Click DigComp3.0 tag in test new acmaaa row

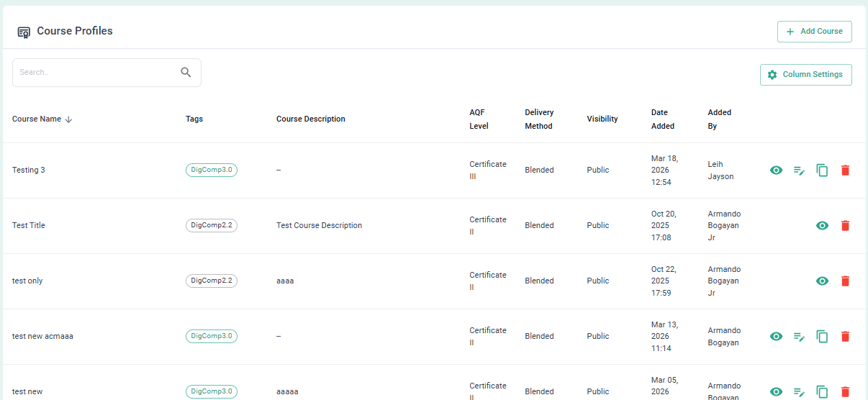212,336
